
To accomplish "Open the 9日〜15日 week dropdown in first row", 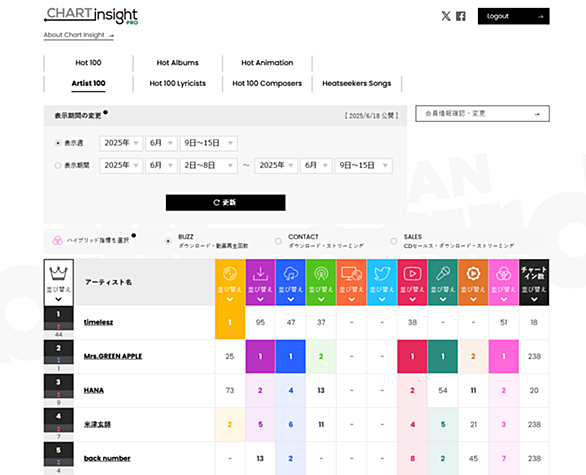I will point(209,143).
